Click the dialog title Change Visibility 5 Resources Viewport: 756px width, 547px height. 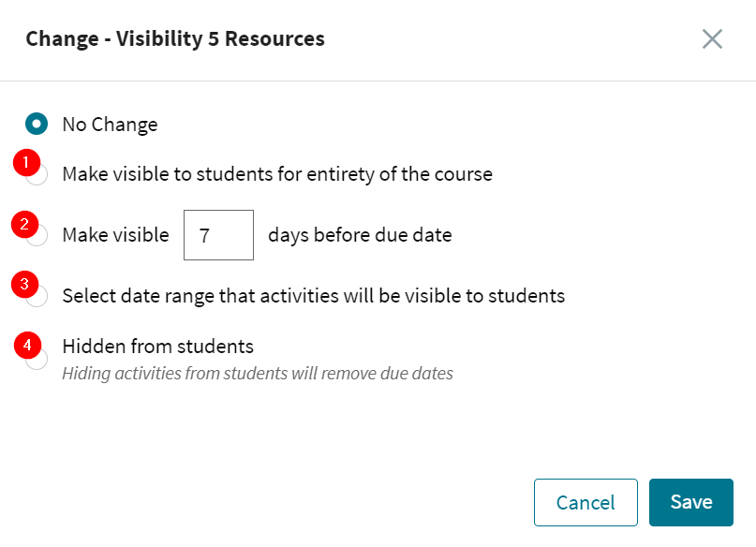174,38
